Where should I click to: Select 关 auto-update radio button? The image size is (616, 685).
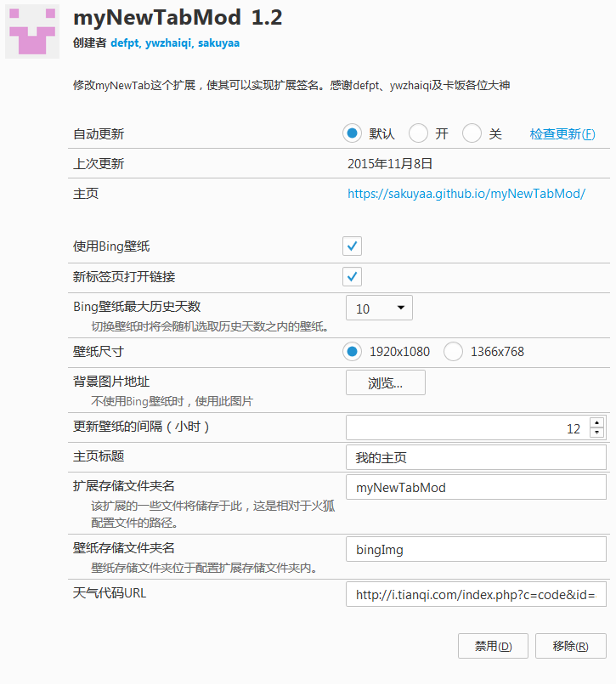pyautogui.click(x=472, y=133)
